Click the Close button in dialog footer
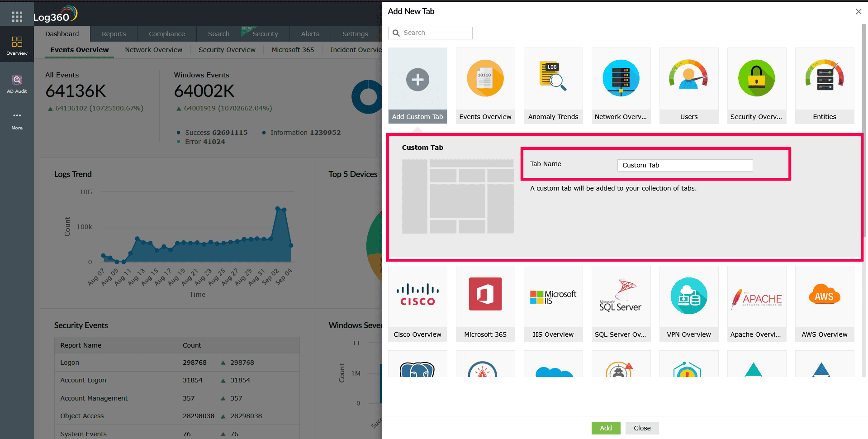The height and width of the screenshot is (439, 868). pos(642,428)
